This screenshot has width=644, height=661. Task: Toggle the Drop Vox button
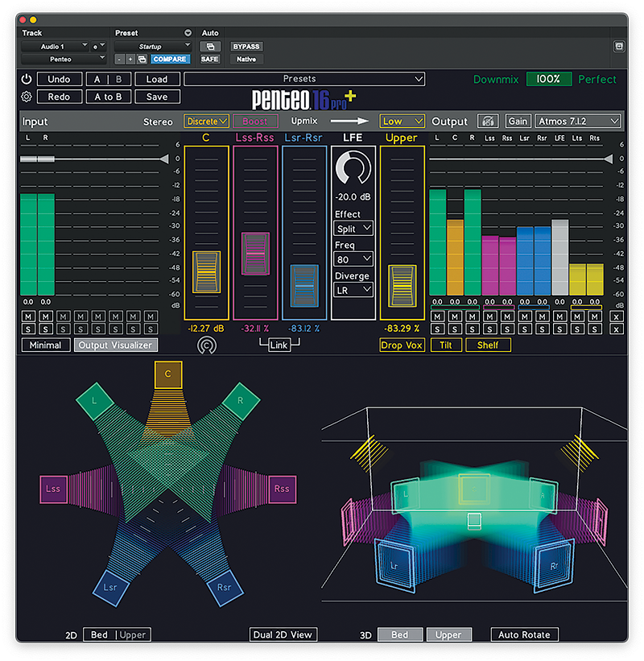[402, 345]
